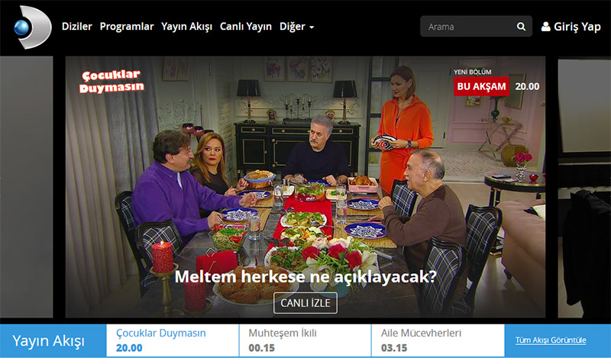
Task: Select Aile Mücevherleri 03.15 schedule item
Action: 438,340
